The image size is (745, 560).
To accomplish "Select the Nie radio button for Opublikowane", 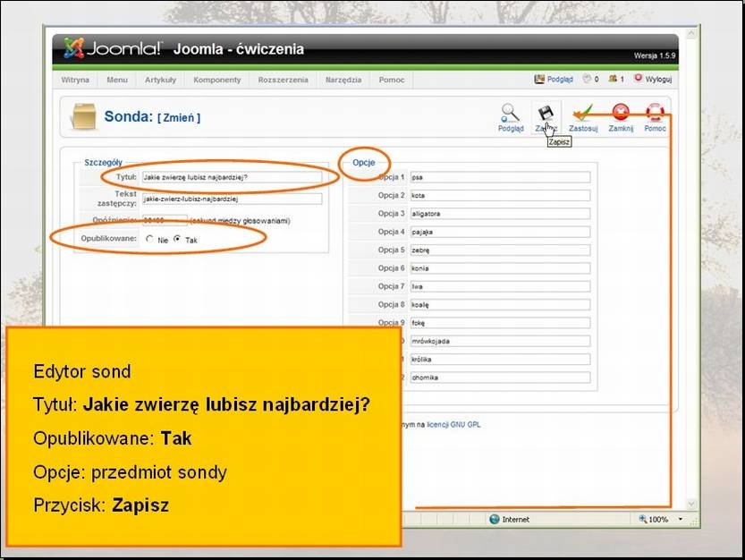I will (x=149, y=239).
